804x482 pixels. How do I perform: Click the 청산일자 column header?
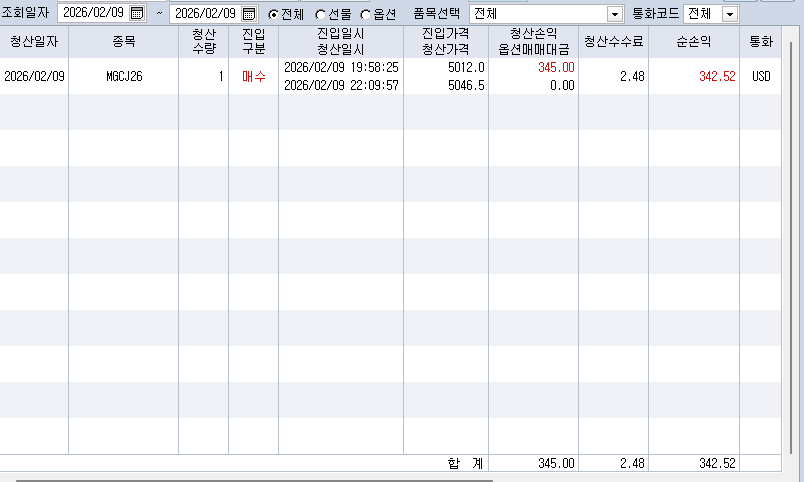click(x=34, y=42)
